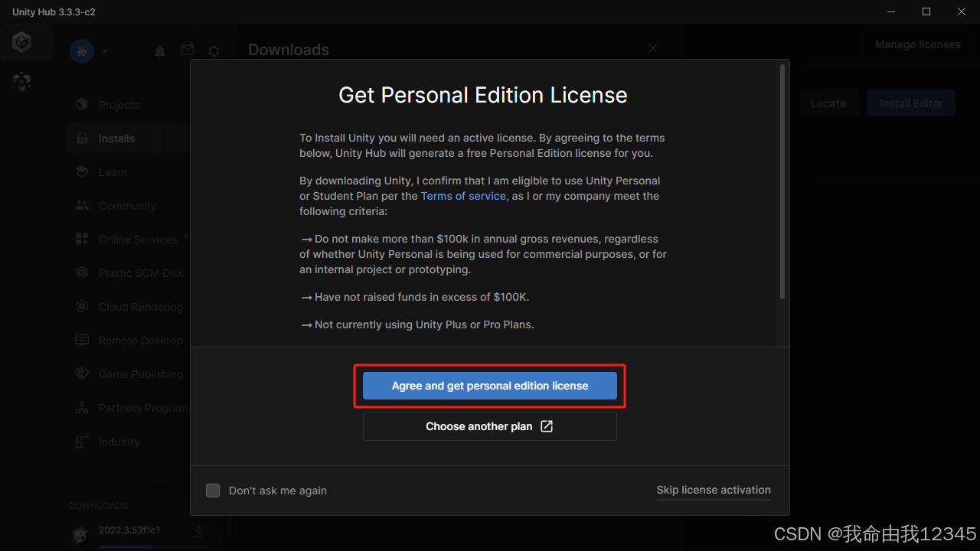Click the Community people icon
The width and height of the screenshot is (980, 551).
tap(82, 206)
